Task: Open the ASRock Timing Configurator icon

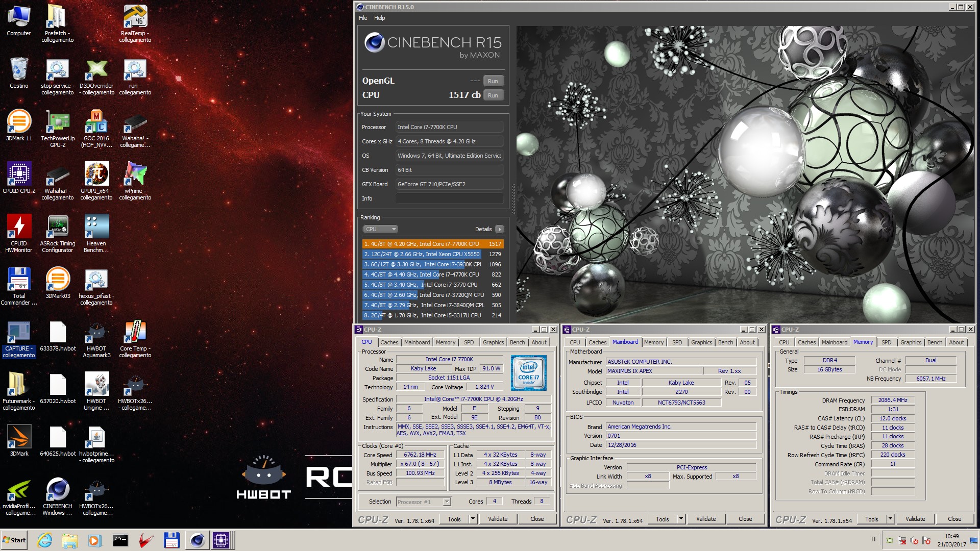Action: tap(58, 234)
